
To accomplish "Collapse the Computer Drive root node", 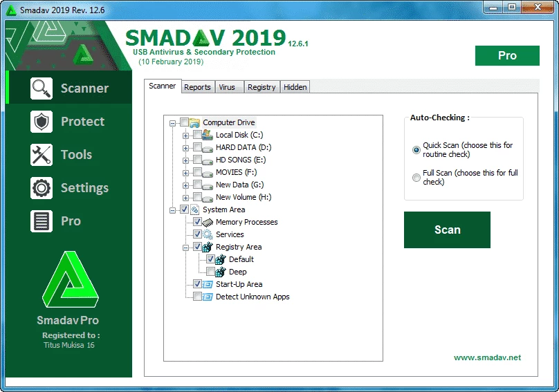I will (x=172, y=122).
